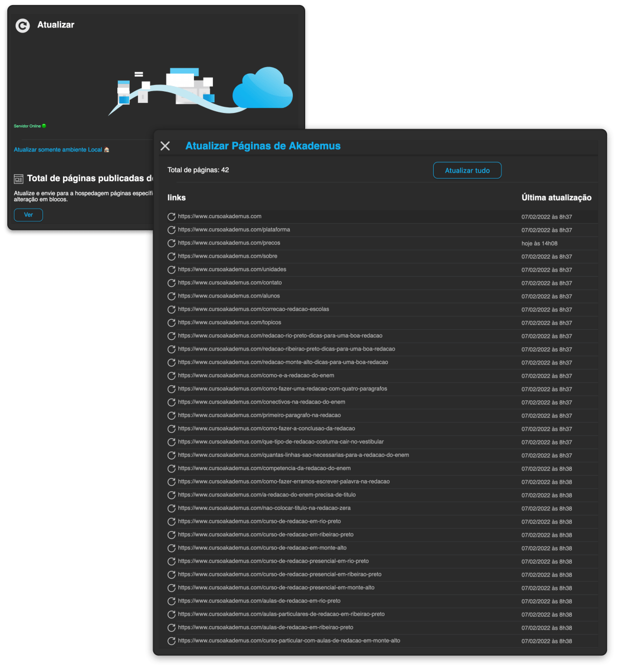Refresh /nao-colocar-titulo-na-redacao-zera page
621x672 pixels.
coord(172,508)
